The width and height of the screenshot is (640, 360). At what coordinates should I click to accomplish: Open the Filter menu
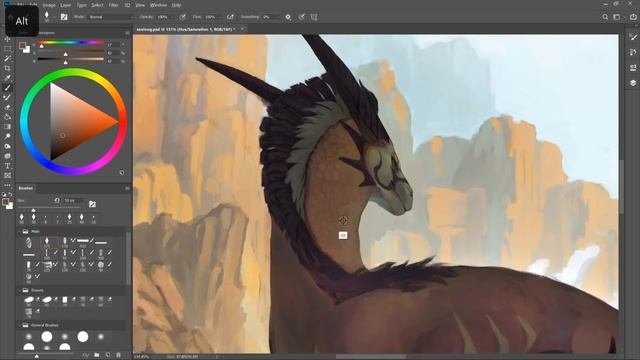[x=113, y=5]
